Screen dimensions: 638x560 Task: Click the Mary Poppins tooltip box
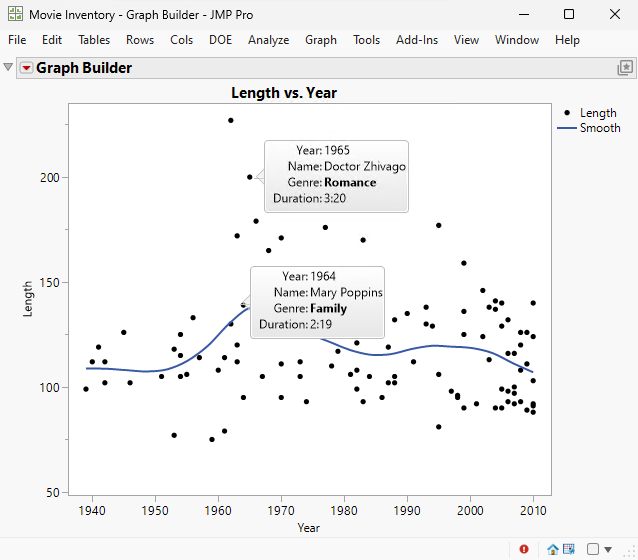[316, 301]
